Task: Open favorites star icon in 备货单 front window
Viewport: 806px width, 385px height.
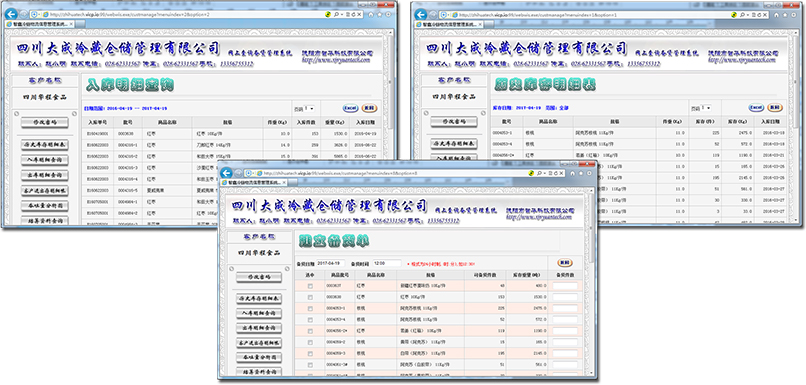Action: coord(580,173)
